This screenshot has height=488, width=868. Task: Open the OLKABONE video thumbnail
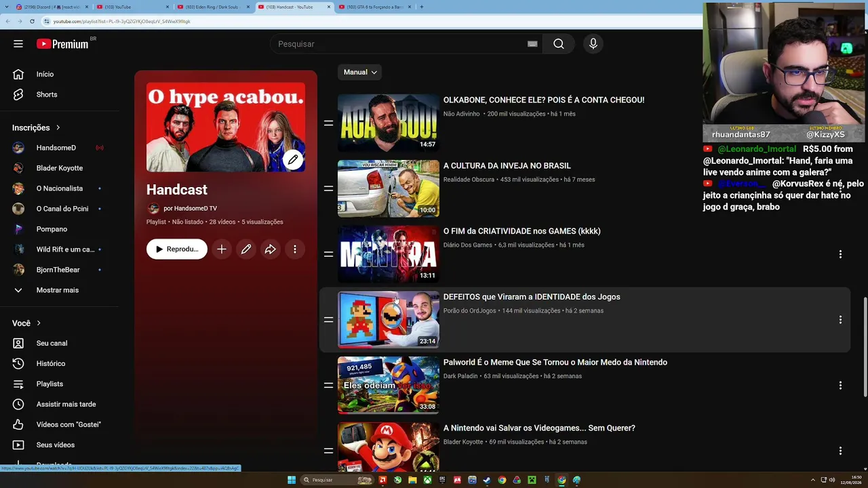click(x=389, y=123)
